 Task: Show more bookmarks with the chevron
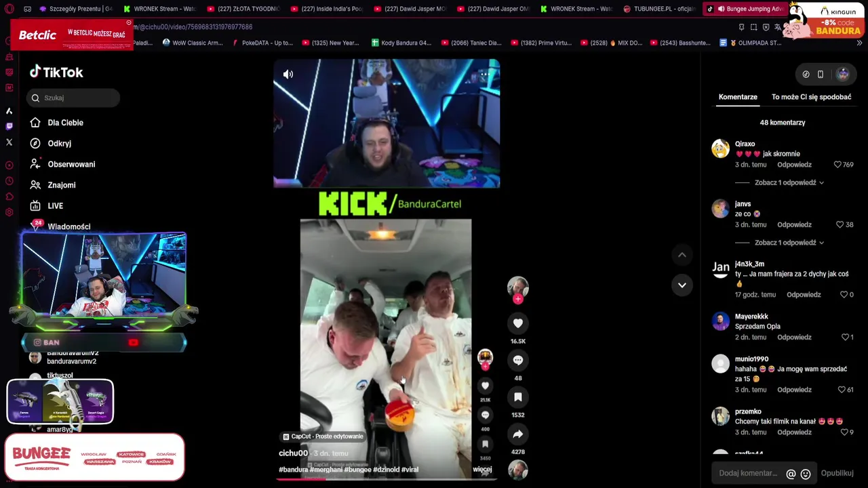tap(859, 43)
